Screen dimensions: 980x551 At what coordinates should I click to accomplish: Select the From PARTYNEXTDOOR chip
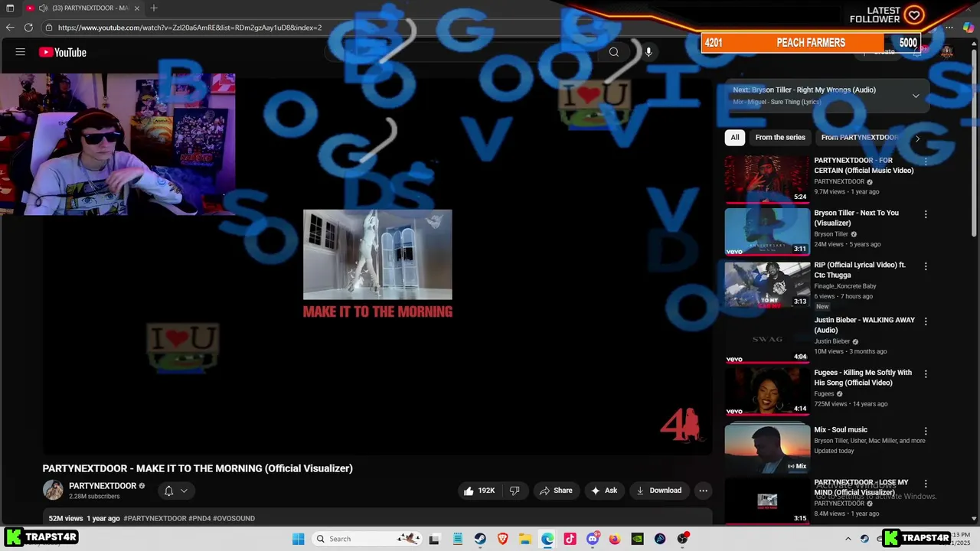tap(859, 137)
